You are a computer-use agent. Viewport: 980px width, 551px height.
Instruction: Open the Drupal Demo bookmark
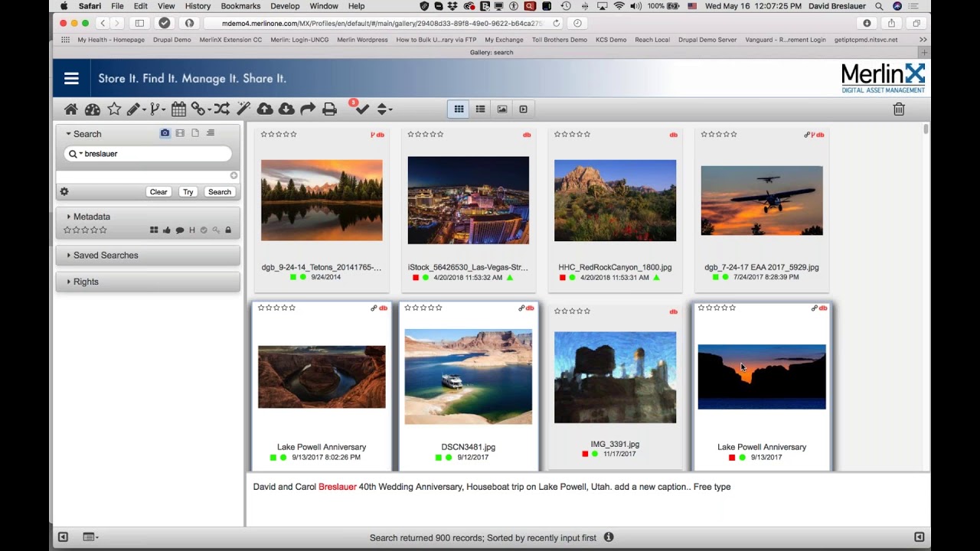(172, 40)
